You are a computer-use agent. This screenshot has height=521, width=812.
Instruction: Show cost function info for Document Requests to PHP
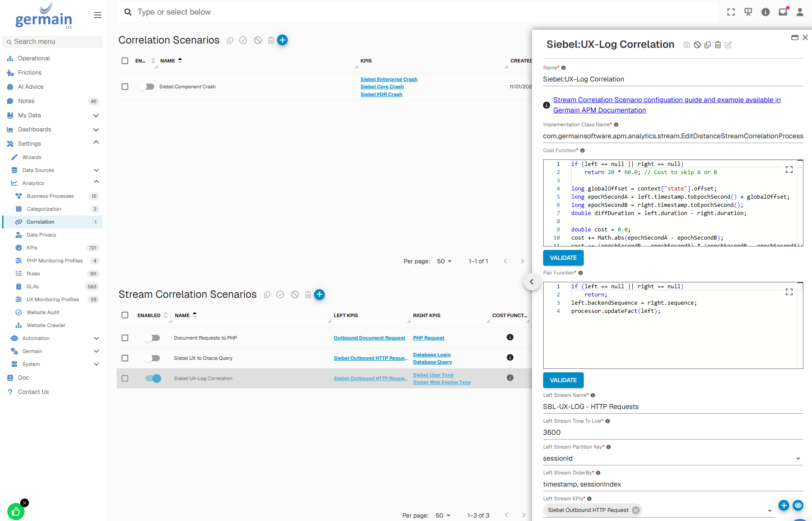tap(510, 337)
